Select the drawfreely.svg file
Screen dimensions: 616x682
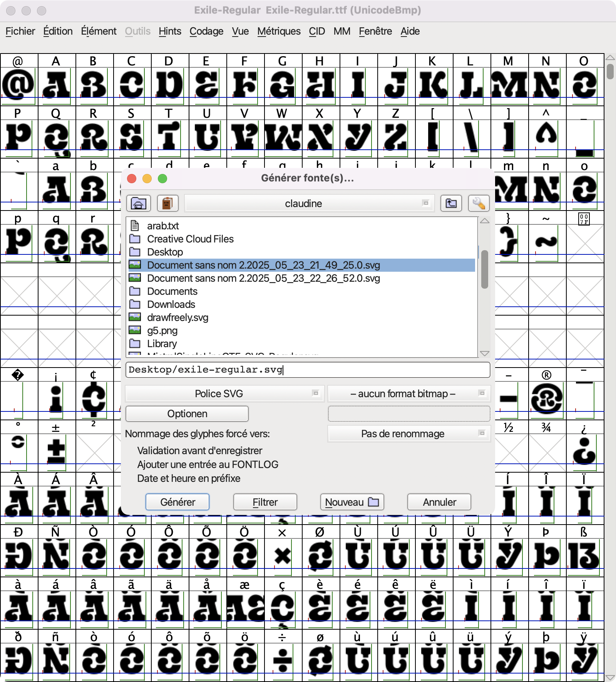[301, 317]
